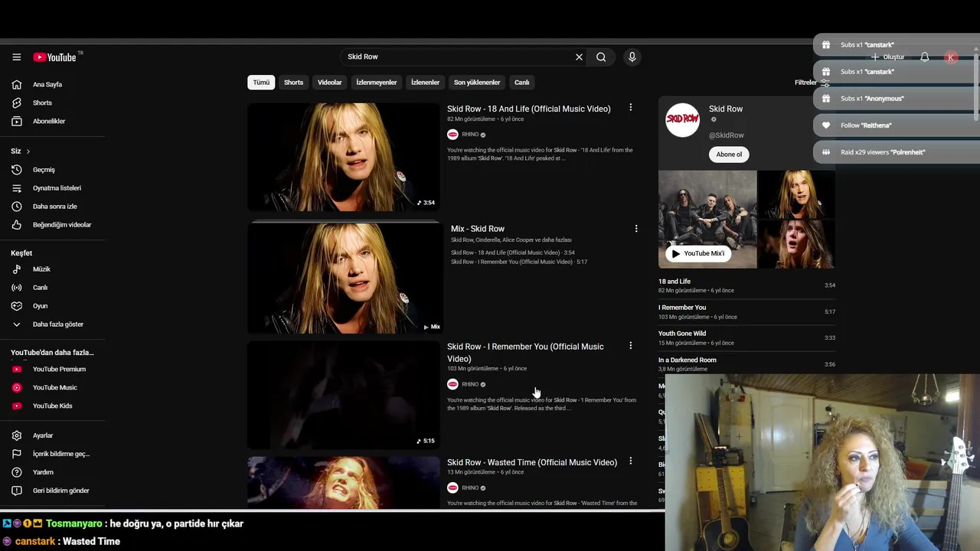The height and width of the screenshot is (551, 980).
Task: Open 18 And Life video title
Action: coord(528,109)
